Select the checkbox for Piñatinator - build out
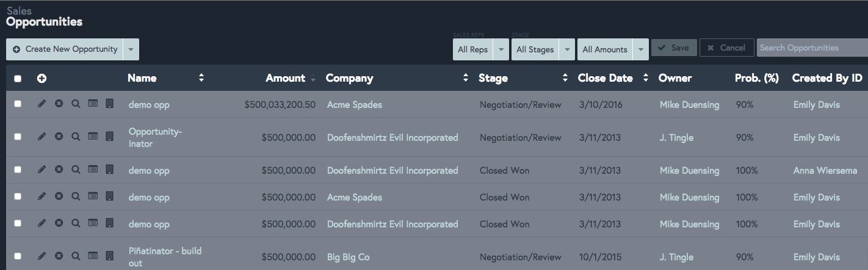The width and height of the screenshot is (868, 270). 18,257
